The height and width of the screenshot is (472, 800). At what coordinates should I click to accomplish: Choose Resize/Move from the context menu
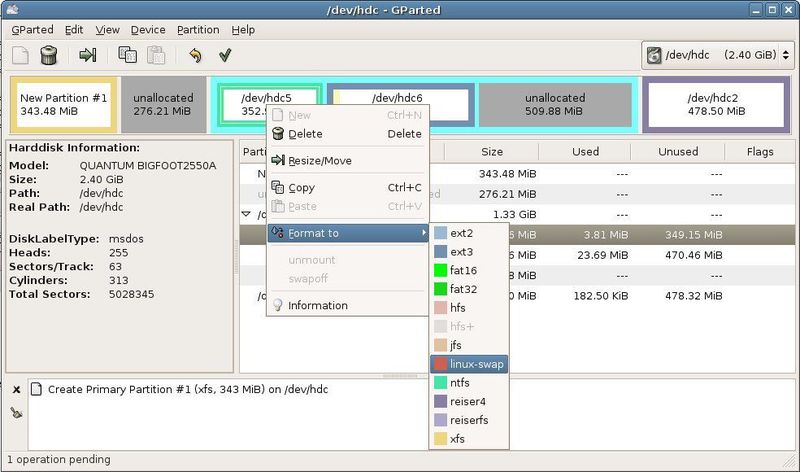pyautogui.click(x=319, y=161)
